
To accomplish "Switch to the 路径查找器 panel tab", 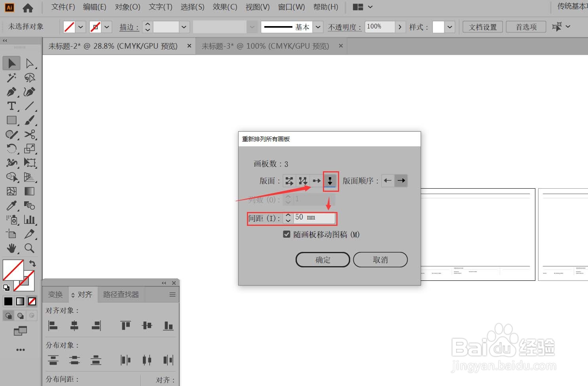I will (x=121, y=295).
